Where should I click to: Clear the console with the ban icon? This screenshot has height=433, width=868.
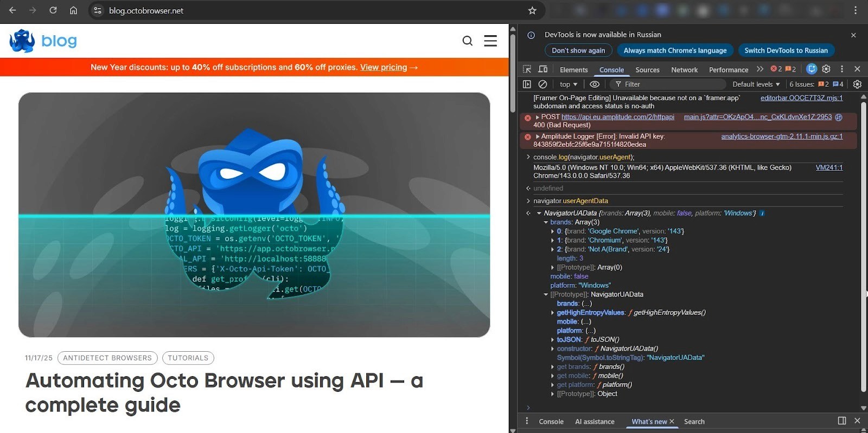542,84
